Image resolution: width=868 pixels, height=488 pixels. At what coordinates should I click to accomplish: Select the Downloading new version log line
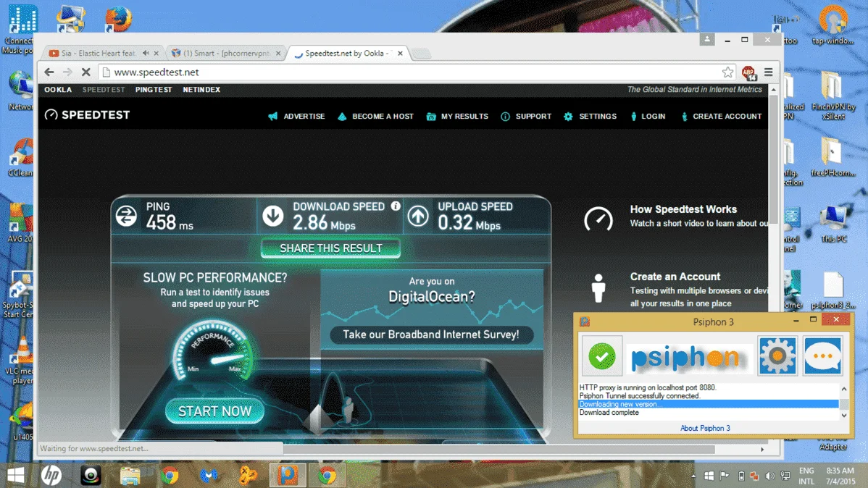coord(709,405)
